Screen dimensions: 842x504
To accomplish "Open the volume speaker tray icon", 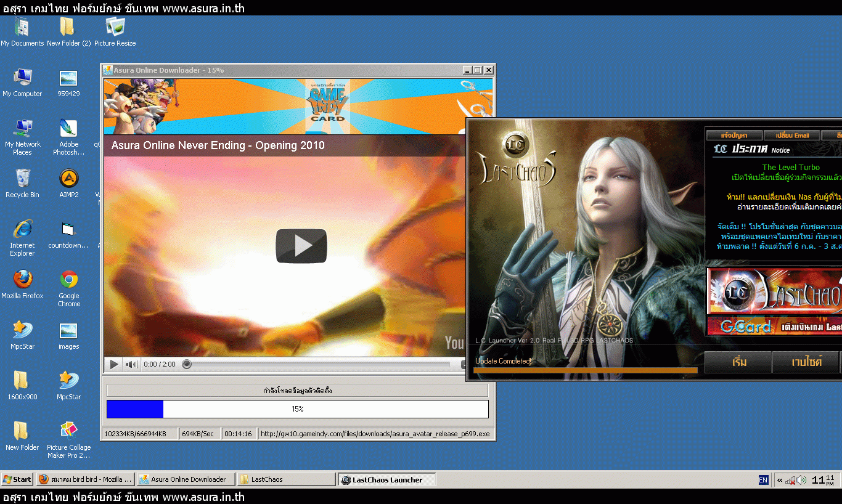I will 801,480.
